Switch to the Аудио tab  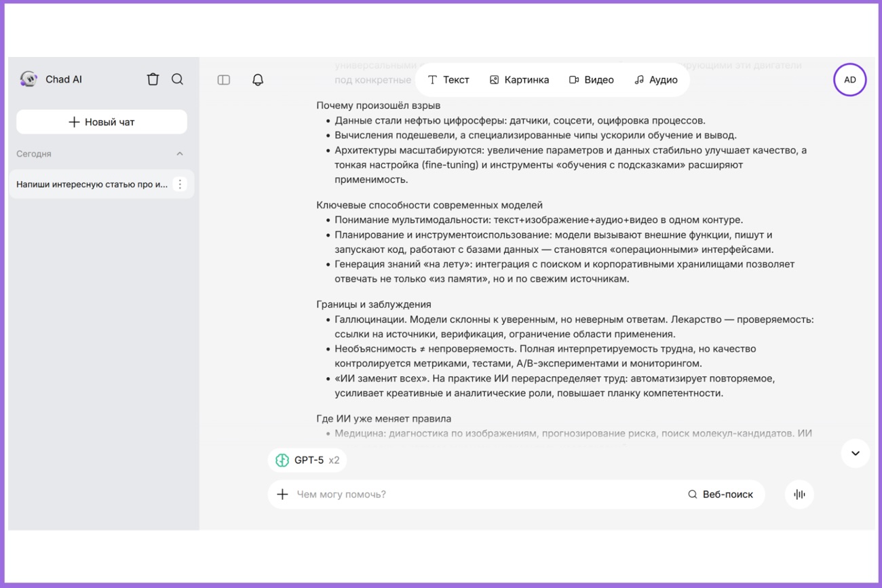[x=655, y=80]
